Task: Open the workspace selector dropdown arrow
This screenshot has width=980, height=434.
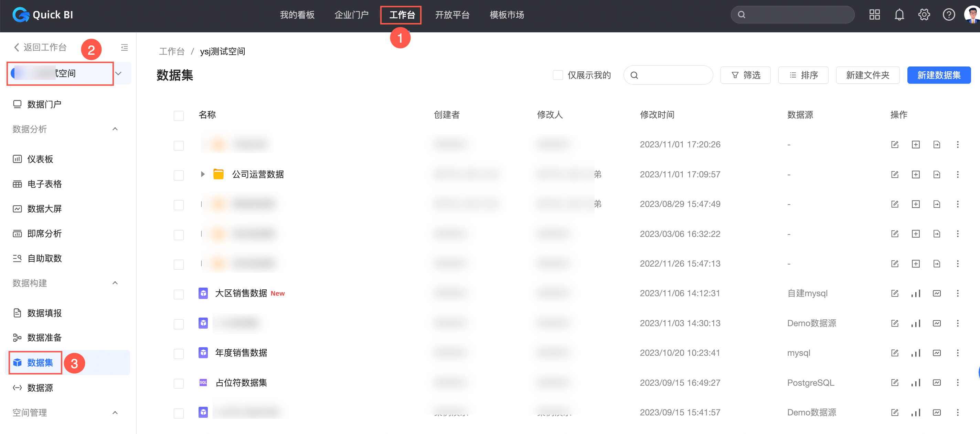Action: (118, 73)
